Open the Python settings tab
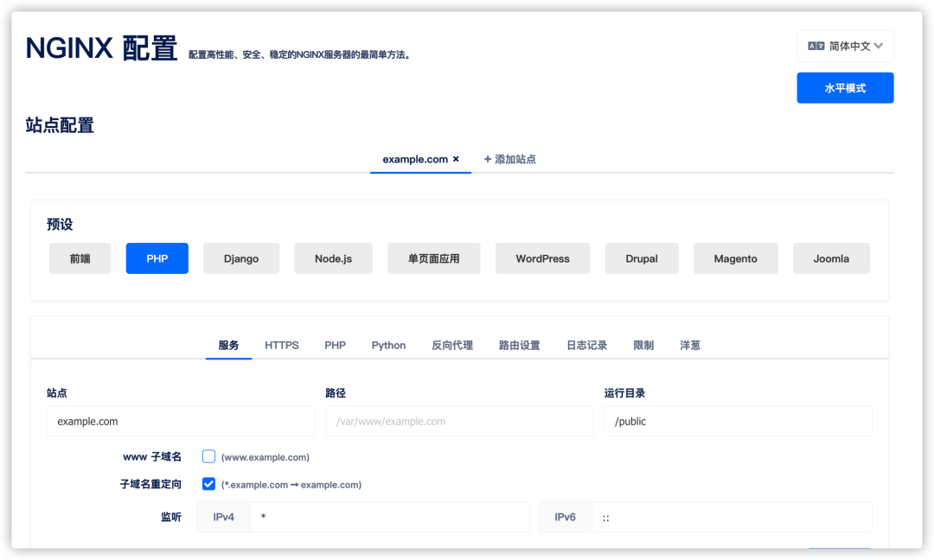Screen dimensions: 934x560 tap(388, 345)
